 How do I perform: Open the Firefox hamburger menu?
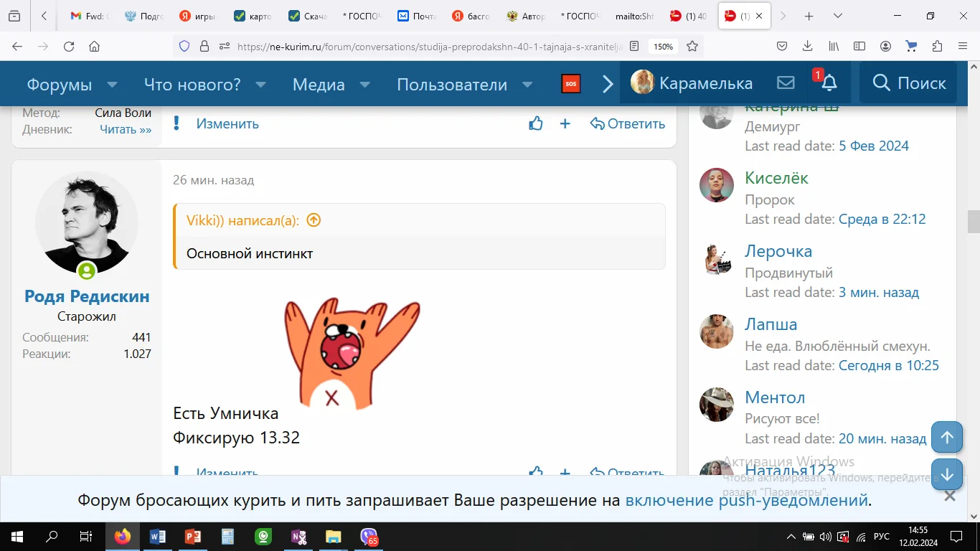(963, 45)
